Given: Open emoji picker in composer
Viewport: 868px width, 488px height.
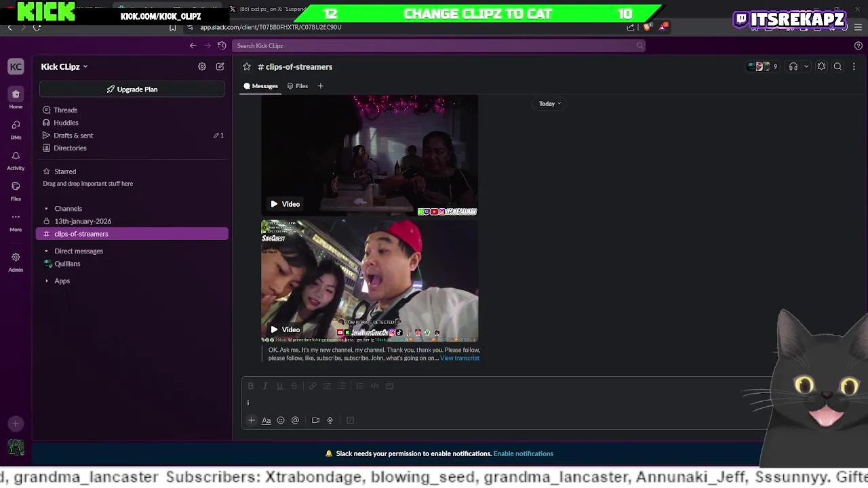Looking at the screenshot, I should point(281,420).
